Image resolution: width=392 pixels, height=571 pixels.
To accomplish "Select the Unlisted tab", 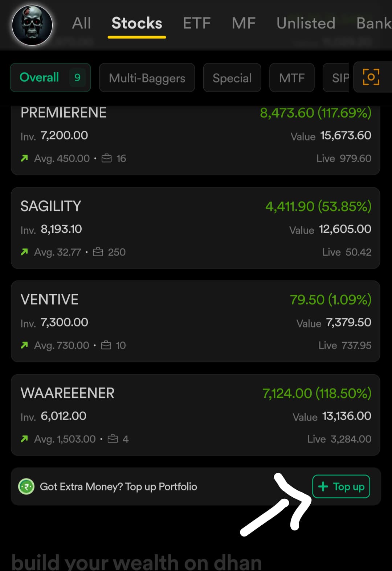I will [306, 23].
